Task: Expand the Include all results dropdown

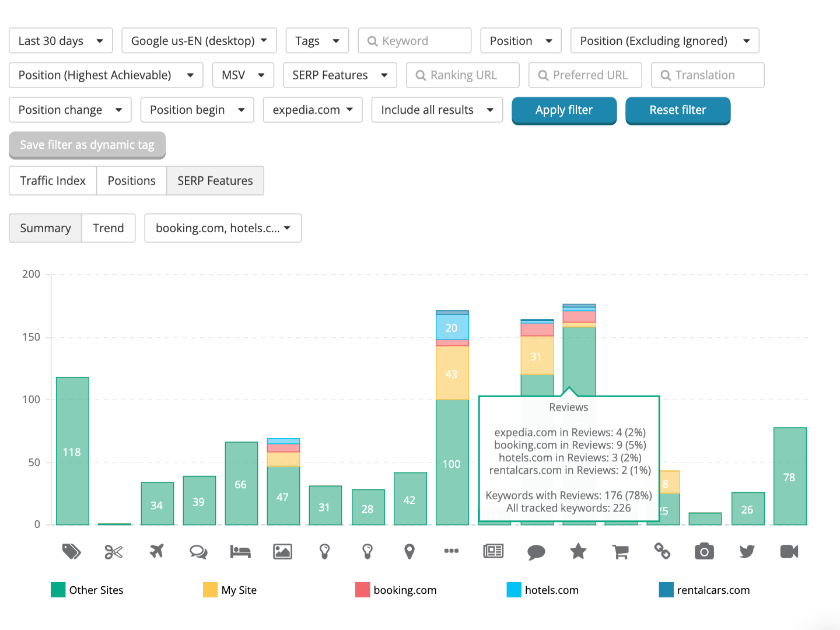Action: tap(437, 110)
